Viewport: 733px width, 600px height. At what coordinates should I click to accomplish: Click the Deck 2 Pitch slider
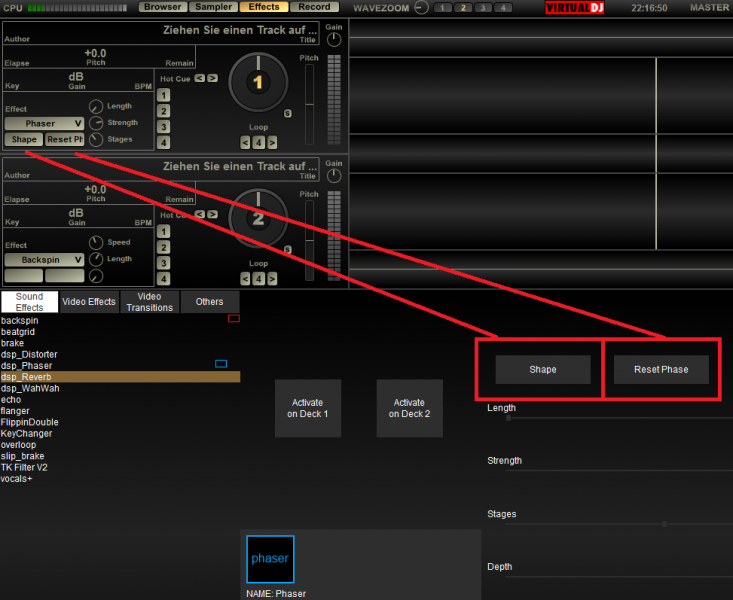click(309, 240)
